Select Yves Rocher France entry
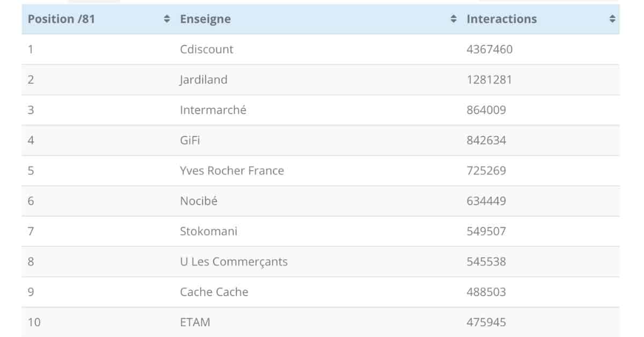Screen dimensions: 644x337 click(232, 171)
